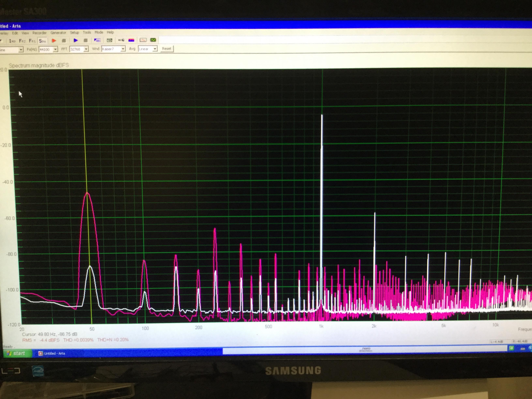Click the gray cable/plug calibration icon
Viewport: 532px width, 399px height.
tap(121, 40)
